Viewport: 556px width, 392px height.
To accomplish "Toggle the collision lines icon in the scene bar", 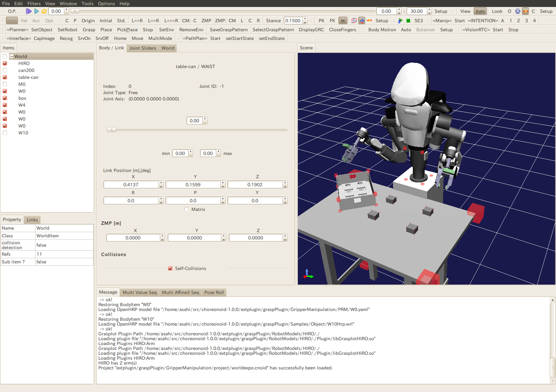I will (525, 11).
